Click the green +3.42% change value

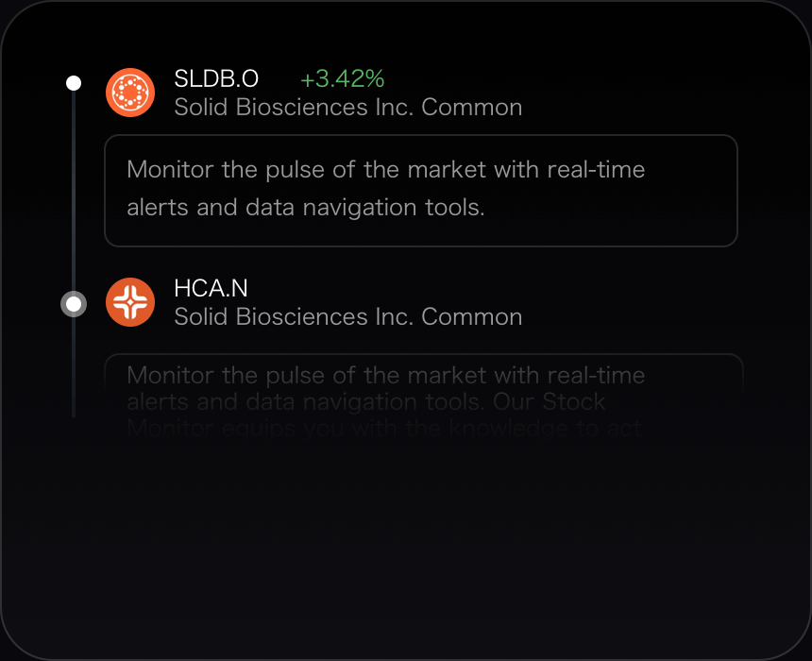[x=342, y=79]
